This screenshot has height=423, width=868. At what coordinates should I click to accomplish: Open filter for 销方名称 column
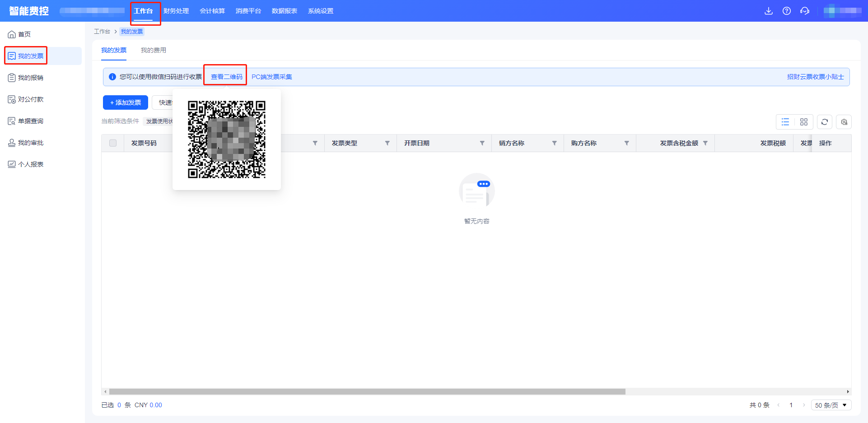pos(555,143)
